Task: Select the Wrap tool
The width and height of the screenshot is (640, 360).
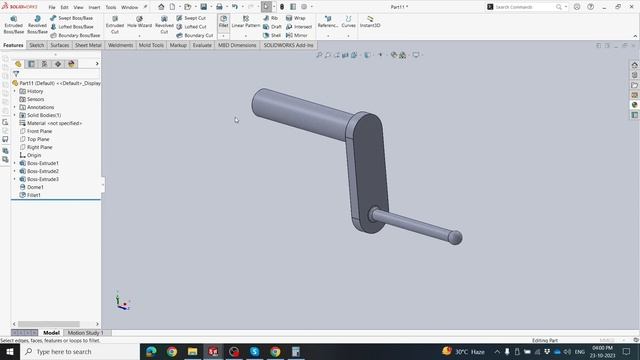Action: coord(296,18)
